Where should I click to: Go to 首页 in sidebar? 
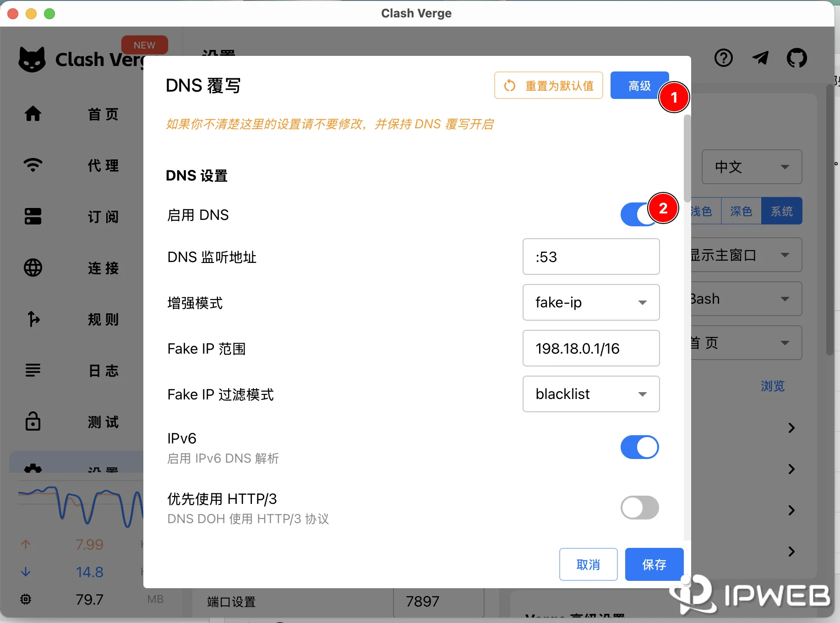point(104,114)
